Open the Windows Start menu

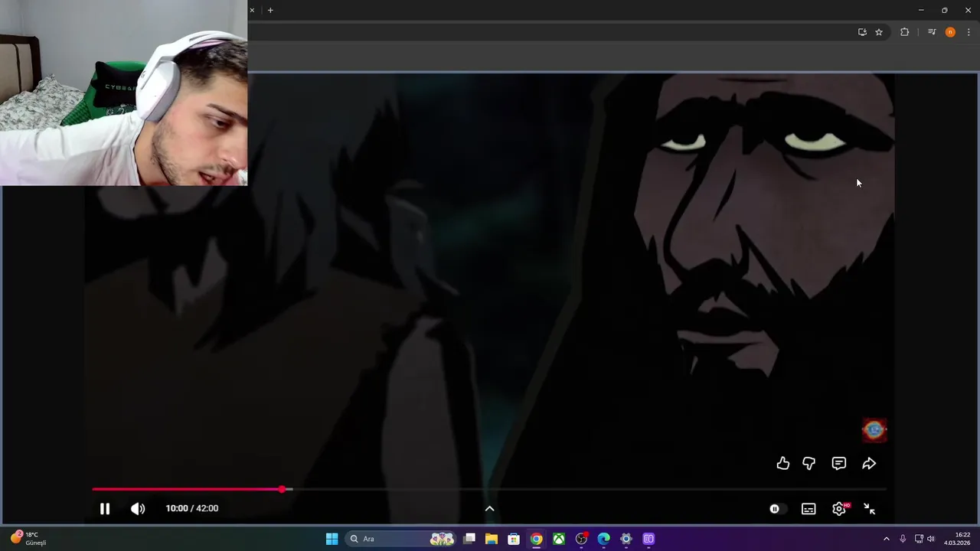pos(332,539)
